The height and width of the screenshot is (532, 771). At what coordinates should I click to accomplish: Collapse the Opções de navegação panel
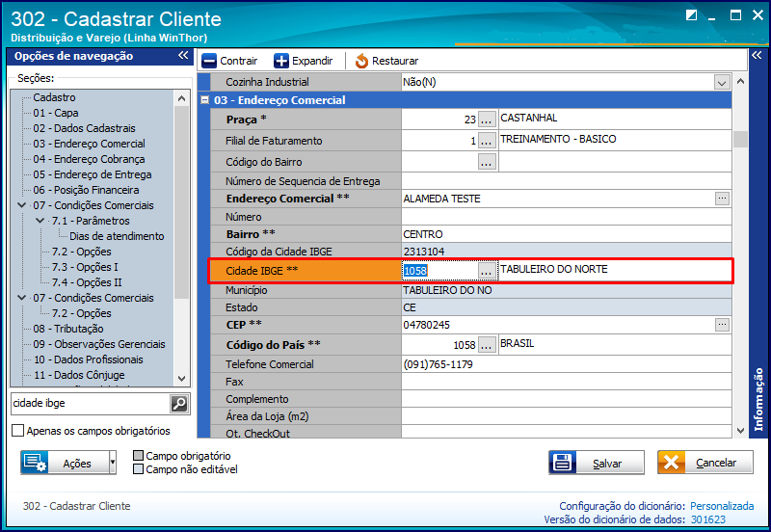pyautogui.click(x=183, y=56)
